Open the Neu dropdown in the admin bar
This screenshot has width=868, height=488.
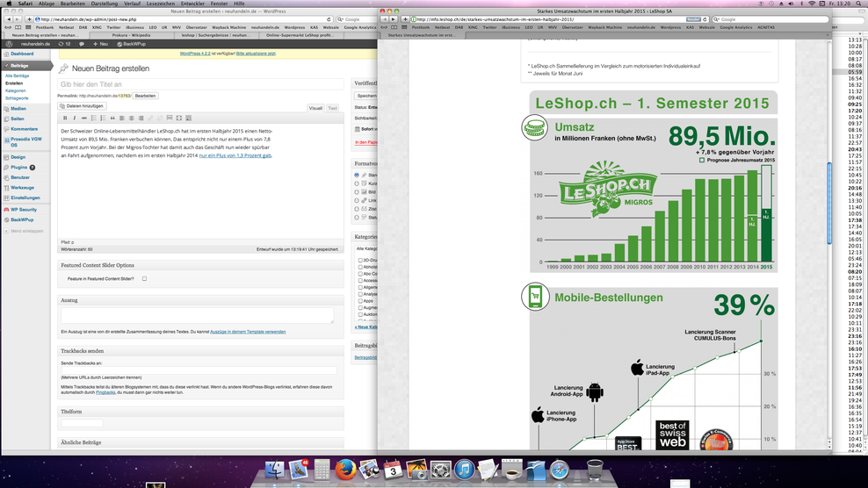pyautogui.click(x=100, y=44)
